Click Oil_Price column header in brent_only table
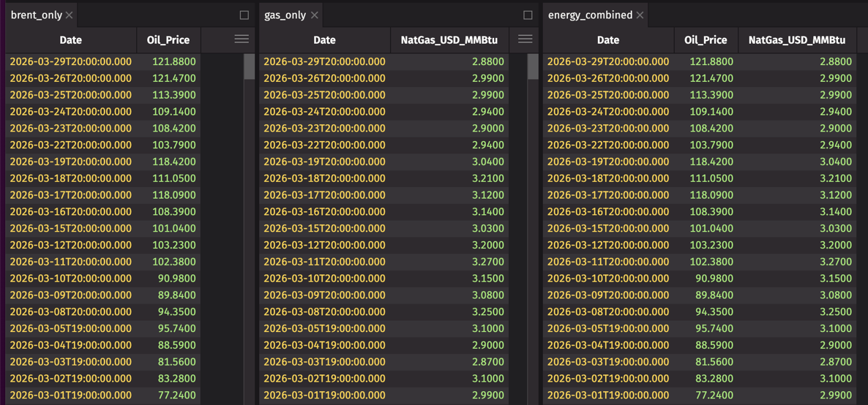The width and height of the screenshot is (868, 405). (168, 40)
